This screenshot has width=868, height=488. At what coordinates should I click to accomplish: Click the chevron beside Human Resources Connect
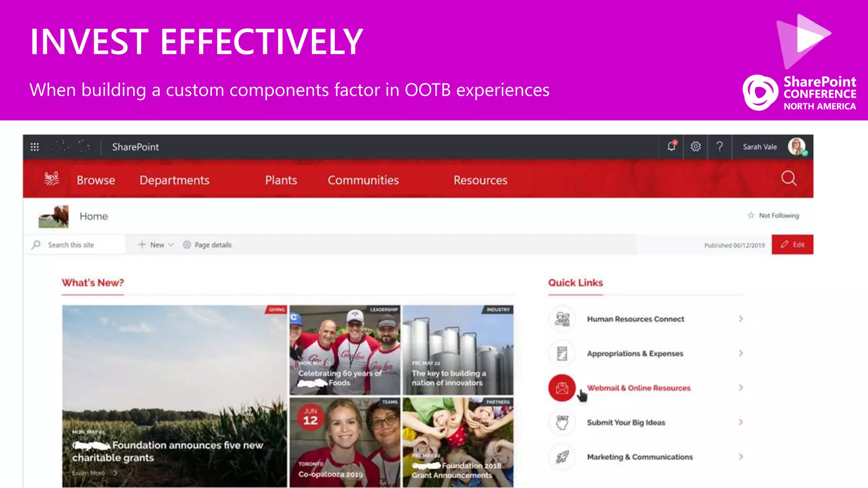click(x=741, y=319)
